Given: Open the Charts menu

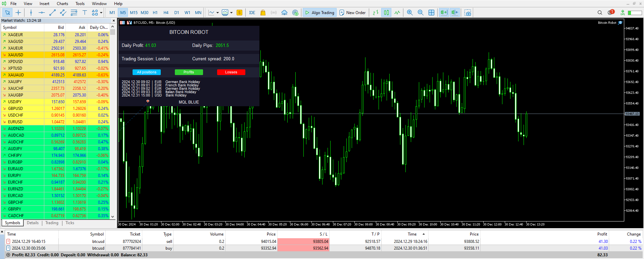Looking at the screenshot, I should tap(62, 4).
